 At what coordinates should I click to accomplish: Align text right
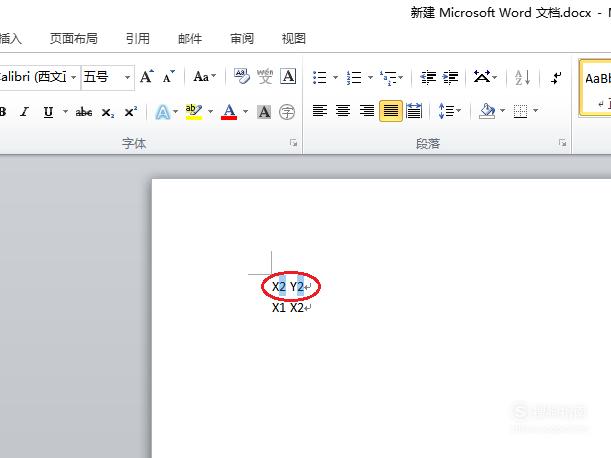367,111
